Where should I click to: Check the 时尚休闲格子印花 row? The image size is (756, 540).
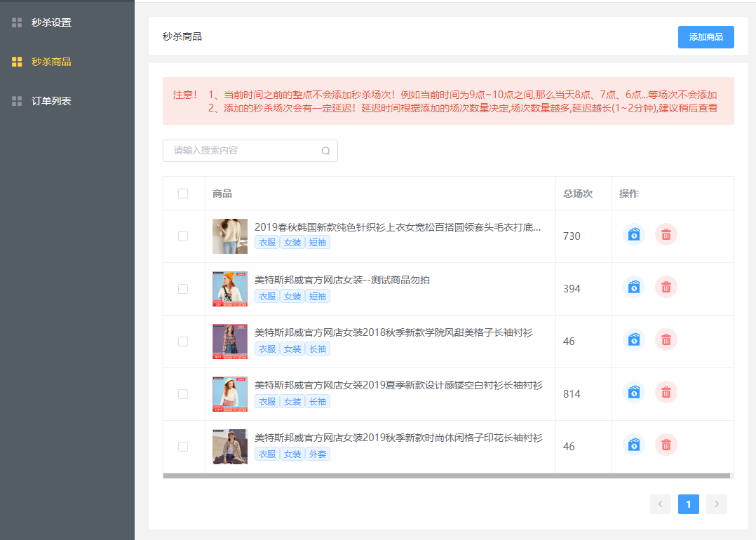coord(183,447)
